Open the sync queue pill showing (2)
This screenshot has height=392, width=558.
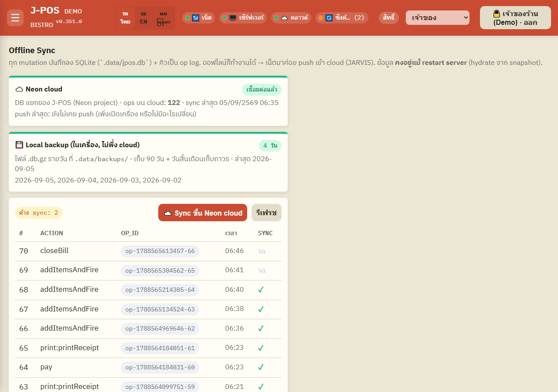[342, 18]
